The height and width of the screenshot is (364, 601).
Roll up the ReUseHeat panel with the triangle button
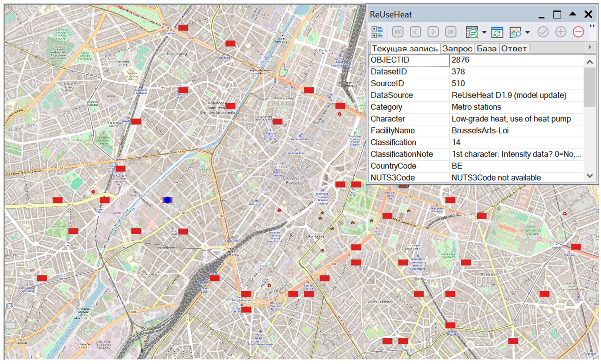pyautogui.click(x=572, y=14)
